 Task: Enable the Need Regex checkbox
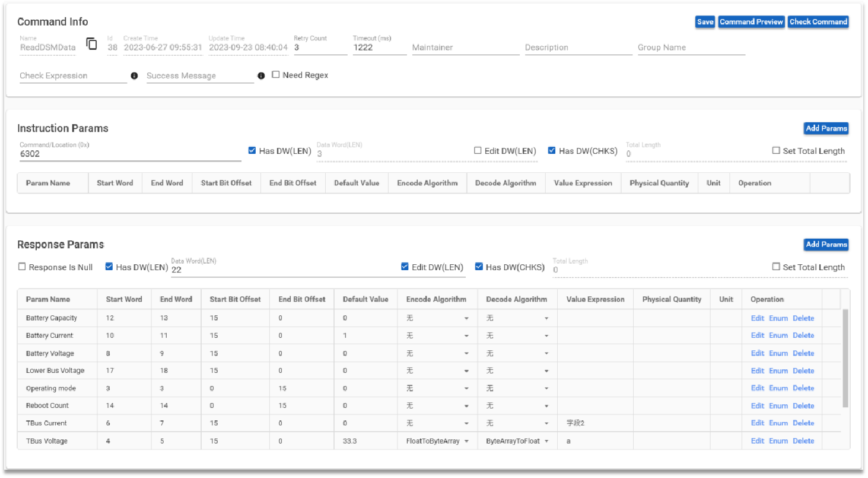click(276, 75)
